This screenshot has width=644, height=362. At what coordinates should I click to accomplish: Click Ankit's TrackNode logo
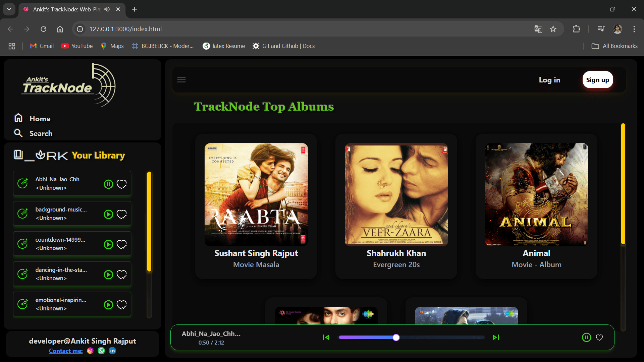point(69,85)
